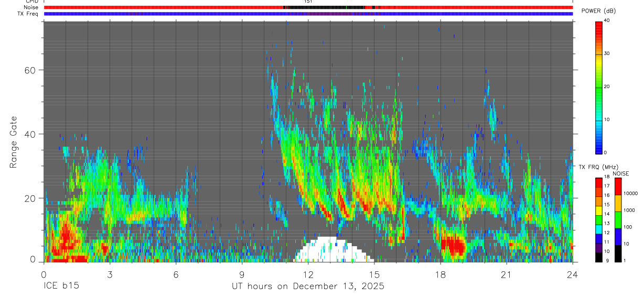Click the red Noise strip above plot
Image resolution: width=644 pixels, height=297 pixels.
(x=308, y=7)
